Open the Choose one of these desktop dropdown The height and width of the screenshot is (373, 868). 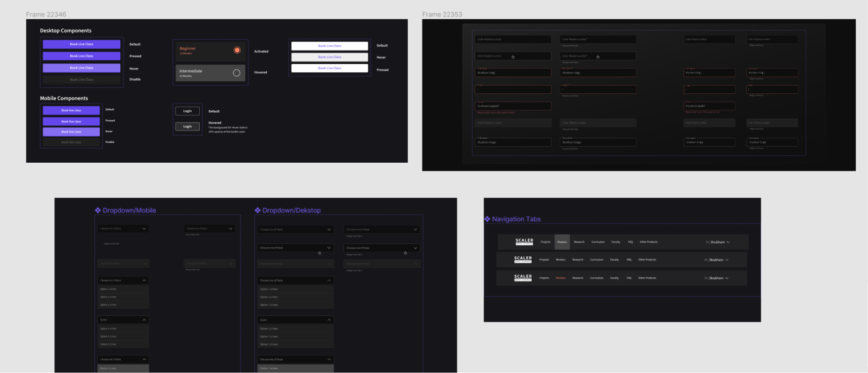[295, 229]
